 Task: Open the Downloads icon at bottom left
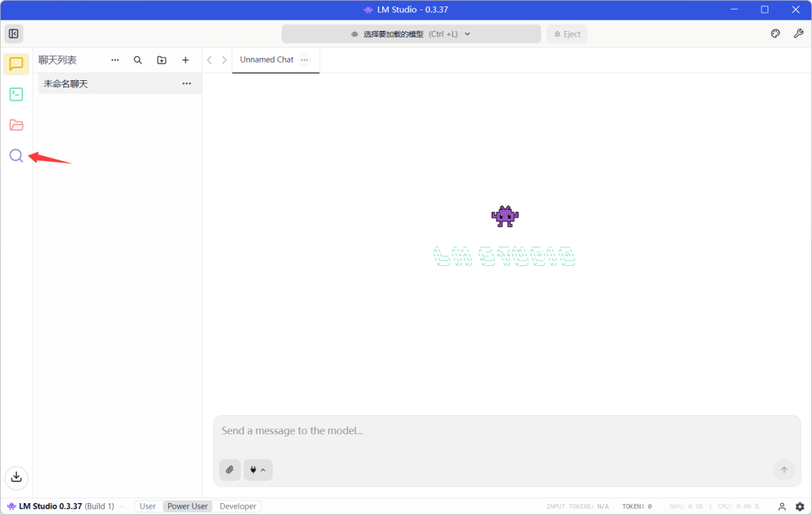point(16,478)
